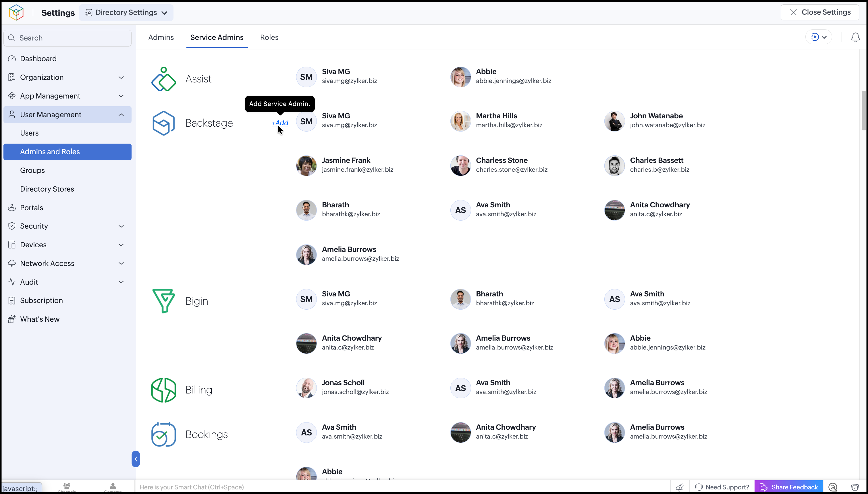
Task: Click the charles.stone@zylker.biz email text
Action: 512,170
